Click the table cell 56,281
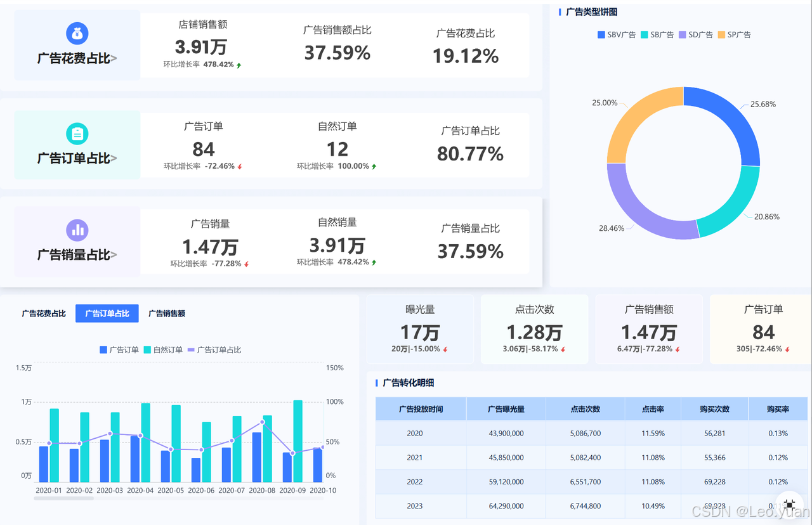812x525 pixels. [x=715, y=433]
